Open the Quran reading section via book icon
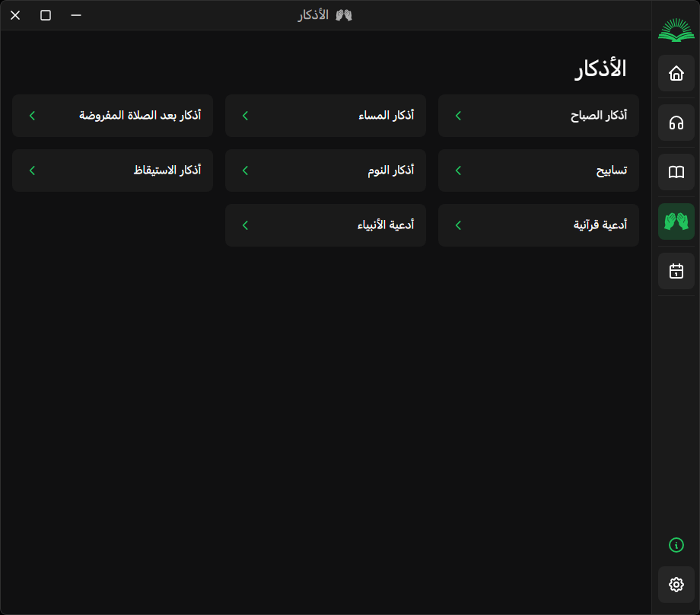 [676, 172]
